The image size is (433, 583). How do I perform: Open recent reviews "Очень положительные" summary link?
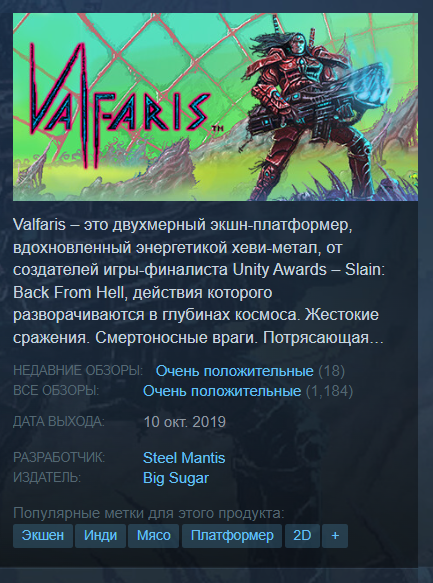235,371
